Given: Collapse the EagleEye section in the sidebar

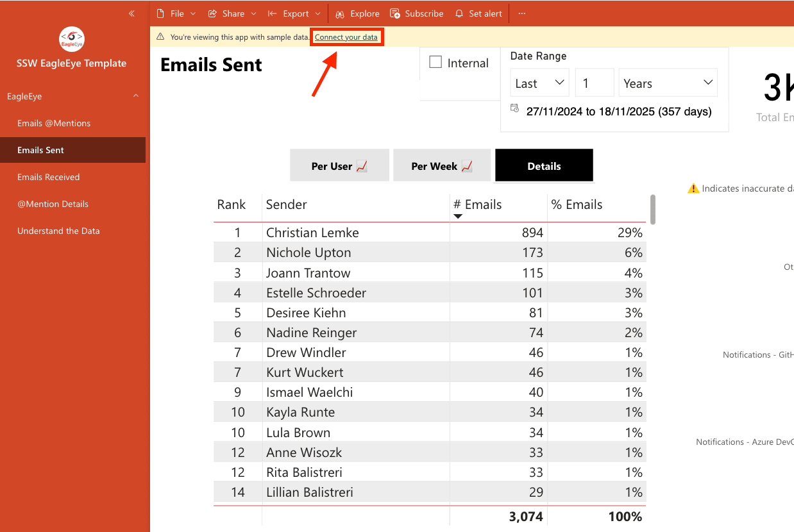Looking at the screenshot, I should (x=135, y=96).
